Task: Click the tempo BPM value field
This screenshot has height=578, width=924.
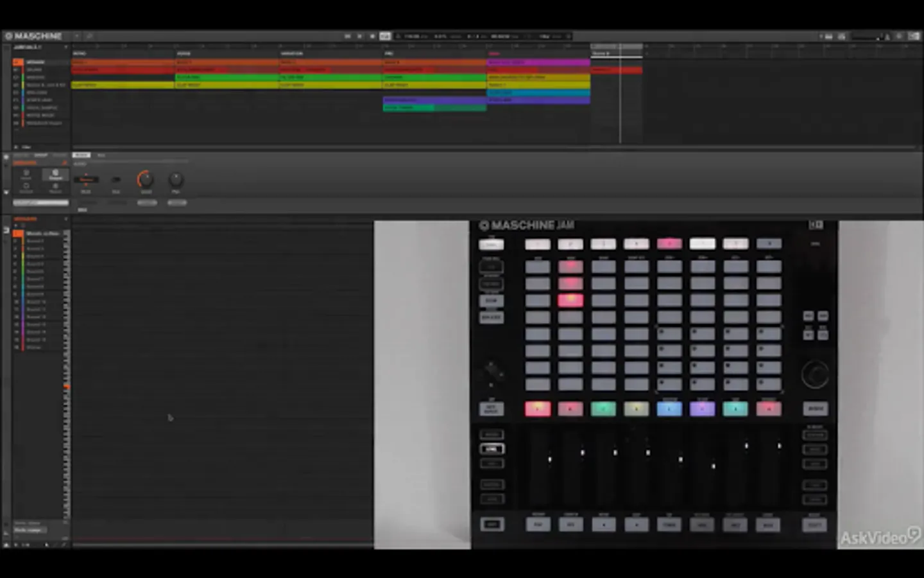Action: [412, 36]
